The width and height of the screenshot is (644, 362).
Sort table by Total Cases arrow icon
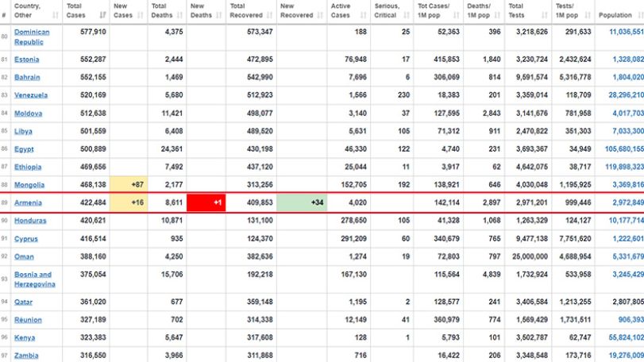click(x=102, y=15)
